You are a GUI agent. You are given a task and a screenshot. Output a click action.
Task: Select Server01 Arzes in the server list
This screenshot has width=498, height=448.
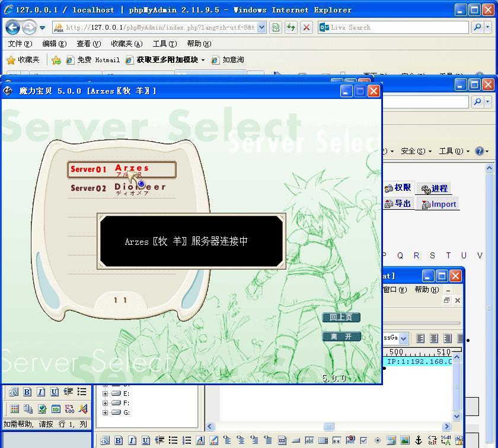click(122, 170)
